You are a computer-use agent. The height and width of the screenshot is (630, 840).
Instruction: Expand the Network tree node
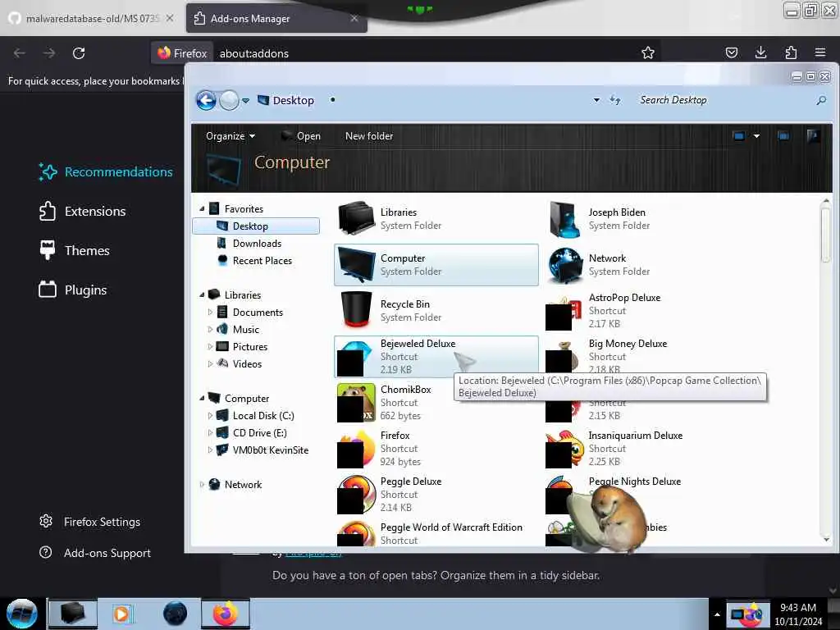[x=202, y=485]
